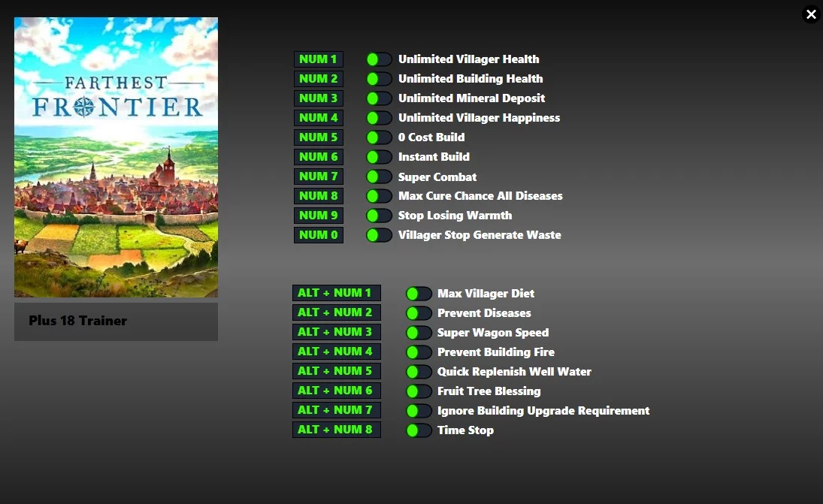Toggle Unlimited Villager Health switch
This screenshot has width=823, height=504.
point(379,59)
